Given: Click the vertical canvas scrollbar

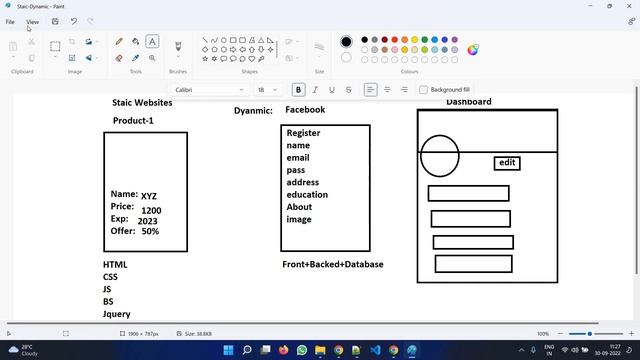Looking at the screenshot, I should (636, 180).
